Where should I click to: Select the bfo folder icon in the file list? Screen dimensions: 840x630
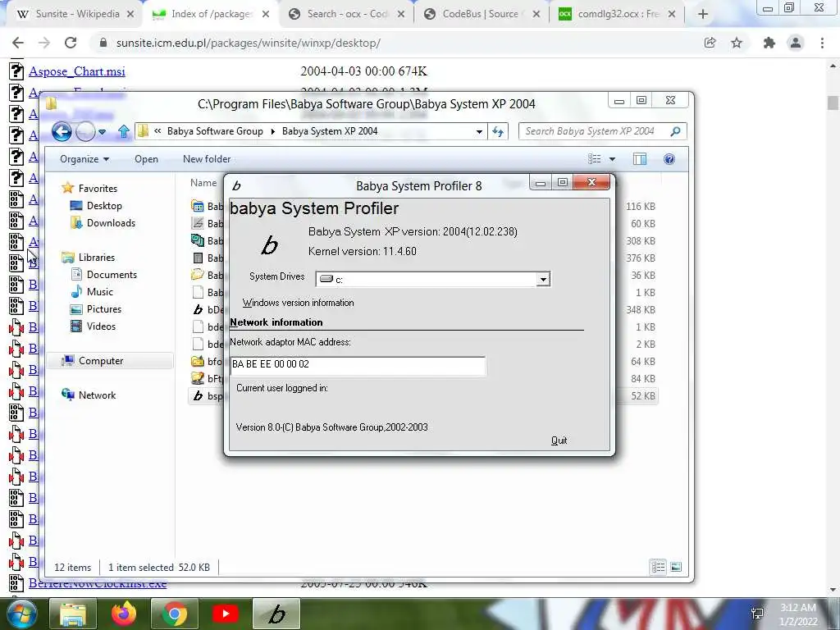pyautogui.click(x=198, y=361)
